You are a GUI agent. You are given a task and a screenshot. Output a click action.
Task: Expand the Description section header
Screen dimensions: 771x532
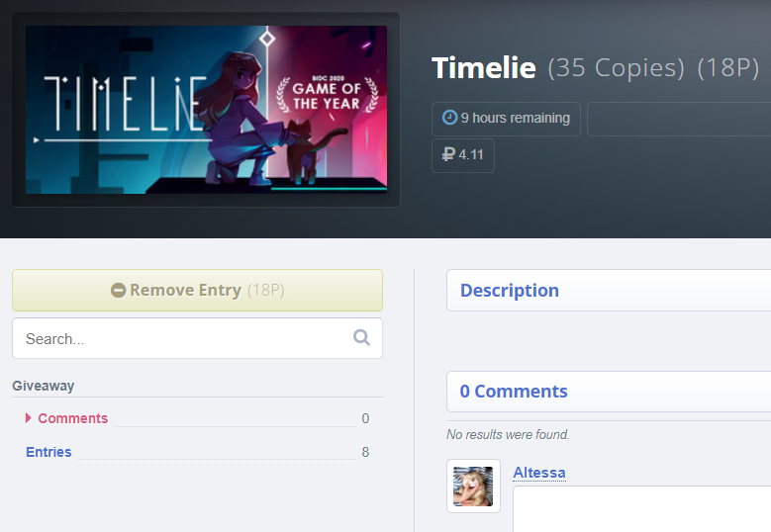pos(609,291)
